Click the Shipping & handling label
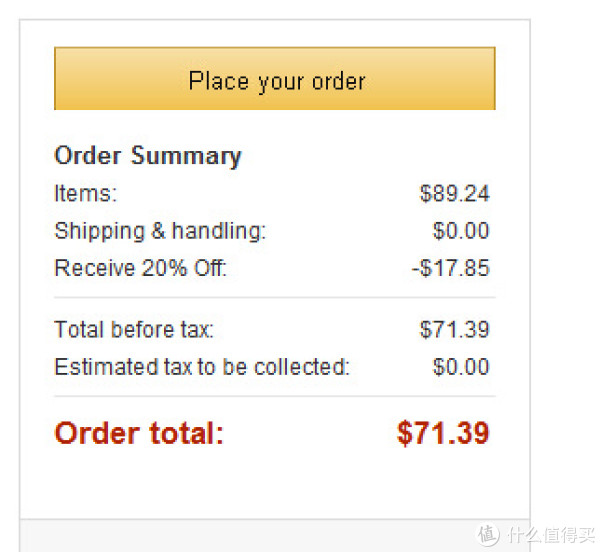The image size is (600, 552). [160, 231]
